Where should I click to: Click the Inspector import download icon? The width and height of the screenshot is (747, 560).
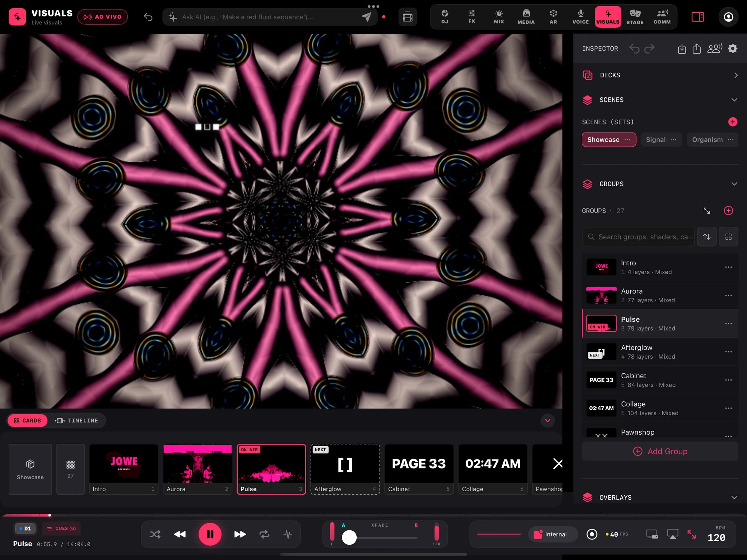[x=682, y=49]
